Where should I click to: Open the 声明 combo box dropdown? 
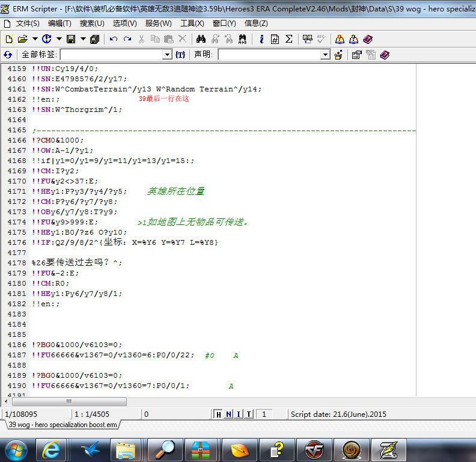(325, 55)
